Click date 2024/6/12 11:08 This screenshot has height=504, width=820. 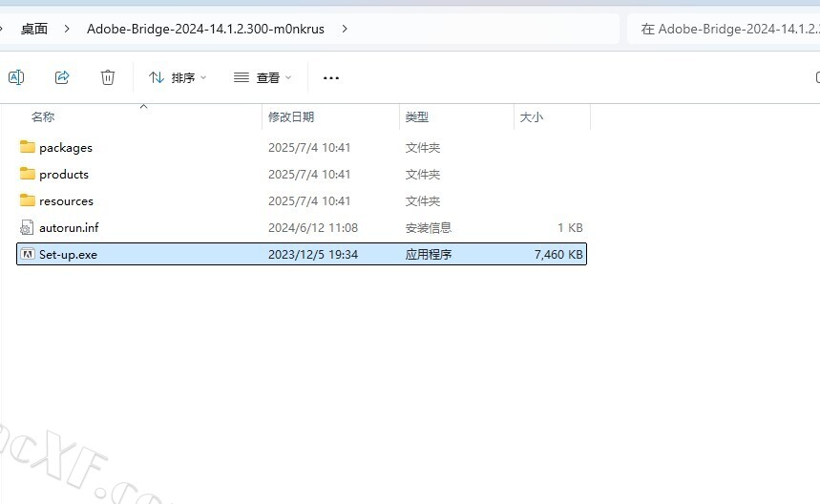[313, 228]
